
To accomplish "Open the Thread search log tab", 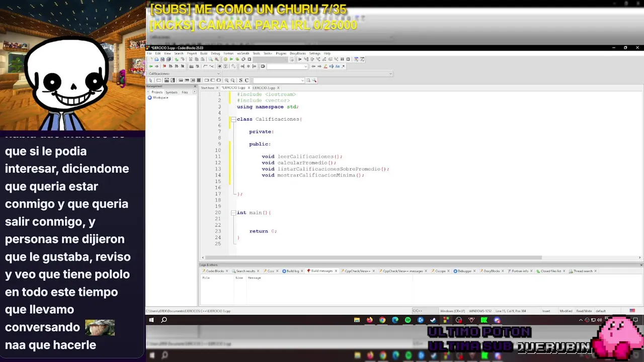I will pyautogui.click(x=583, y=271).
